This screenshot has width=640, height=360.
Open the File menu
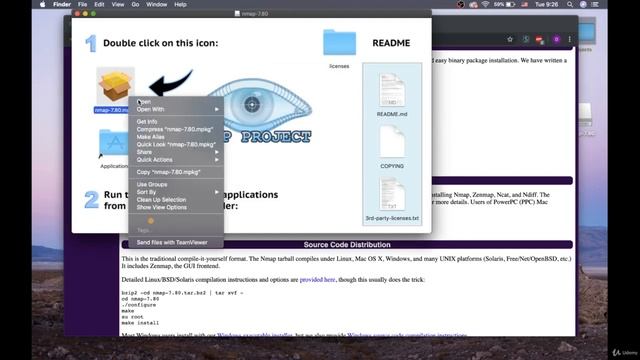(82, 4)
